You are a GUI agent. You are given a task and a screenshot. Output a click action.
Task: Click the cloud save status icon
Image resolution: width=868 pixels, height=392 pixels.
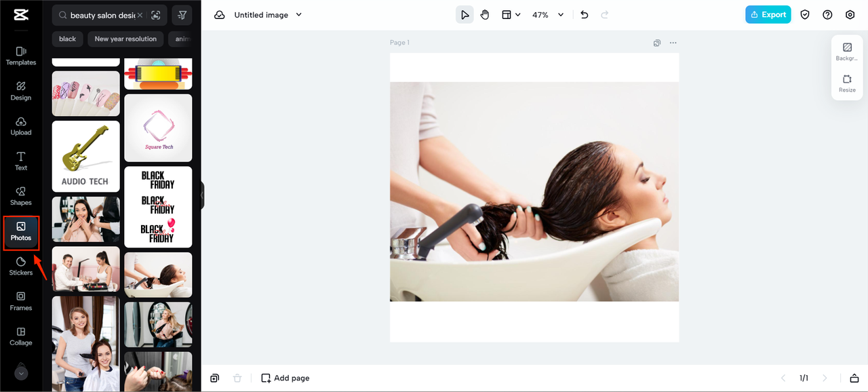[220, 15]
